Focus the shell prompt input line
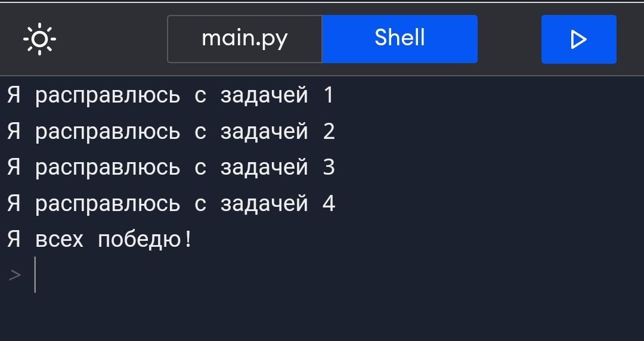644x341 pixels. (179, 275)
